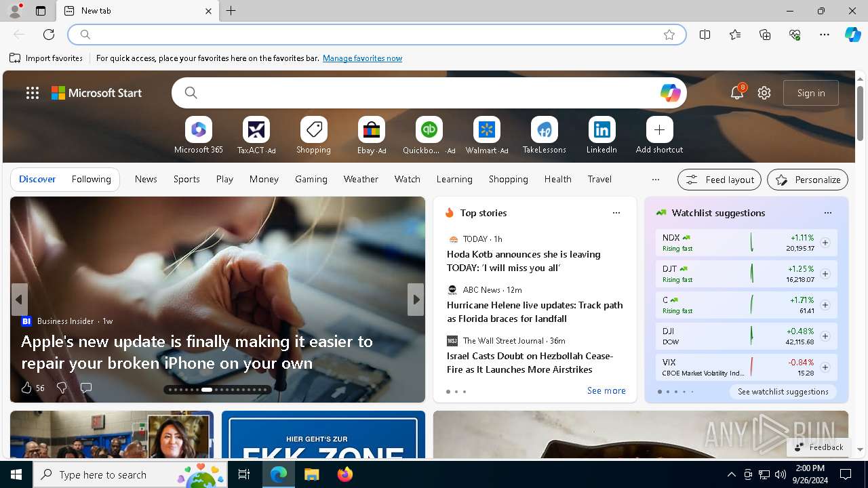This screenshot has height=488, width=868.
Task: Open File Explorer from the taskbar
Action: click(x=312, y=474)
